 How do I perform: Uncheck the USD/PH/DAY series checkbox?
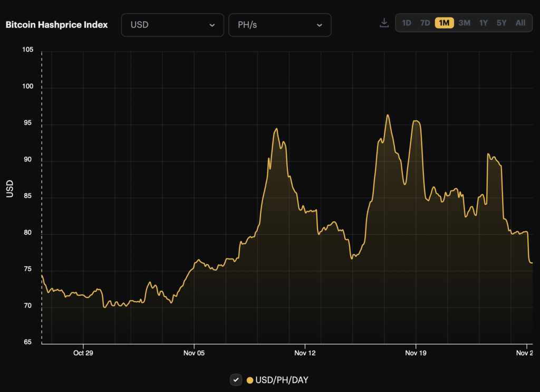[236, 380]
